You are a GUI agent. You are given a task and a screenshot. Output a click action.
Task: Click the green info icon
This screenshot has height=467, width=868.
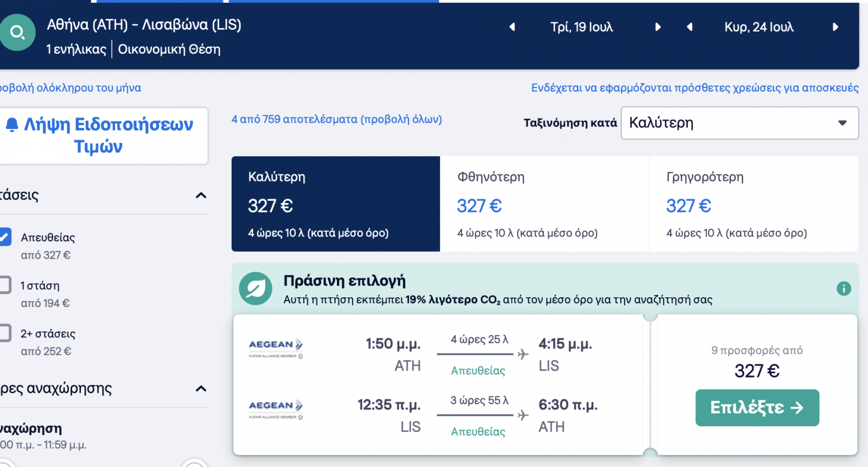[844, 289]
